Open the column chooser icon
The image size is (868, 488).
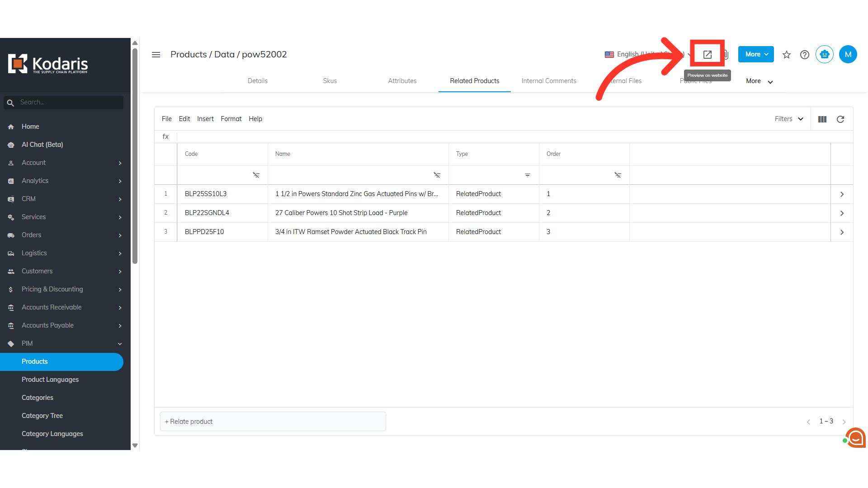click(x=822, y=119)
